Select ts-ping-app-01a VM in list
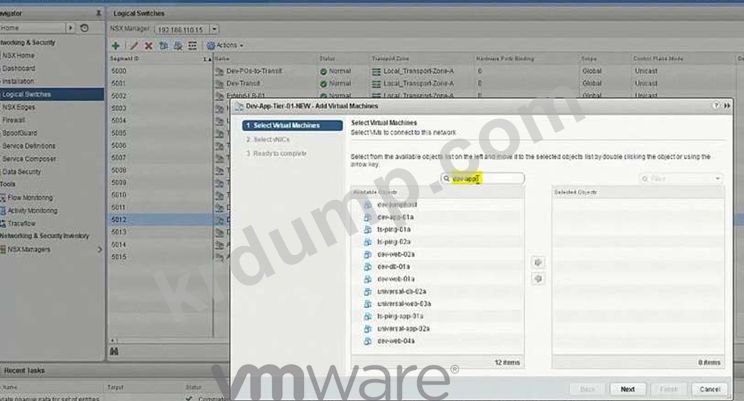The height and width of the screenshot is (401, 744). click(400, 316)
